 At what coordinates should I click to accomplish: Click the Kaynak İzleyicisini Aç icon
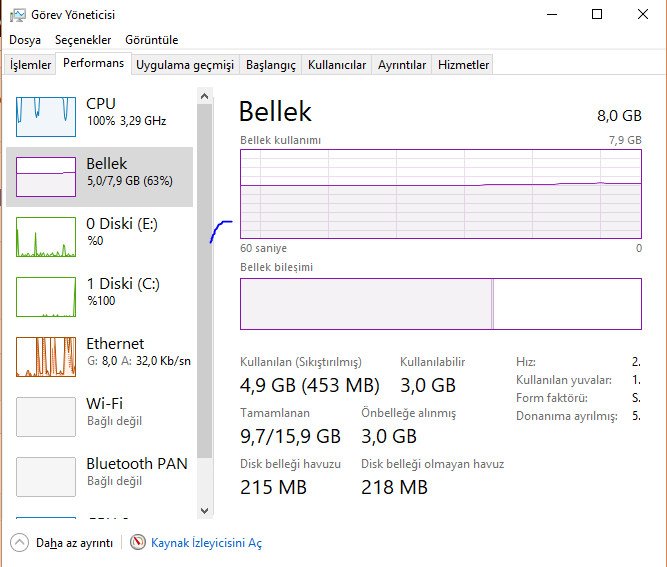(138, 543)
